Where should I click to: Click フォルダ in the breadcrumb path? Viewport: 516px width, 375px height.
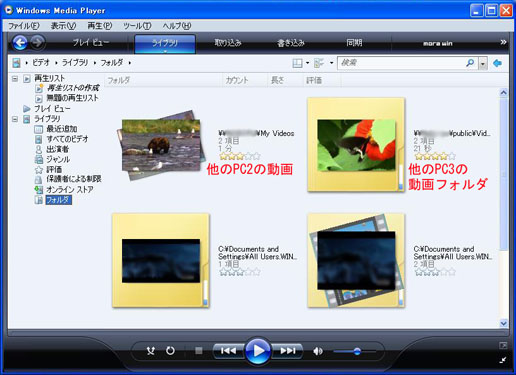[x=112, y=63]
